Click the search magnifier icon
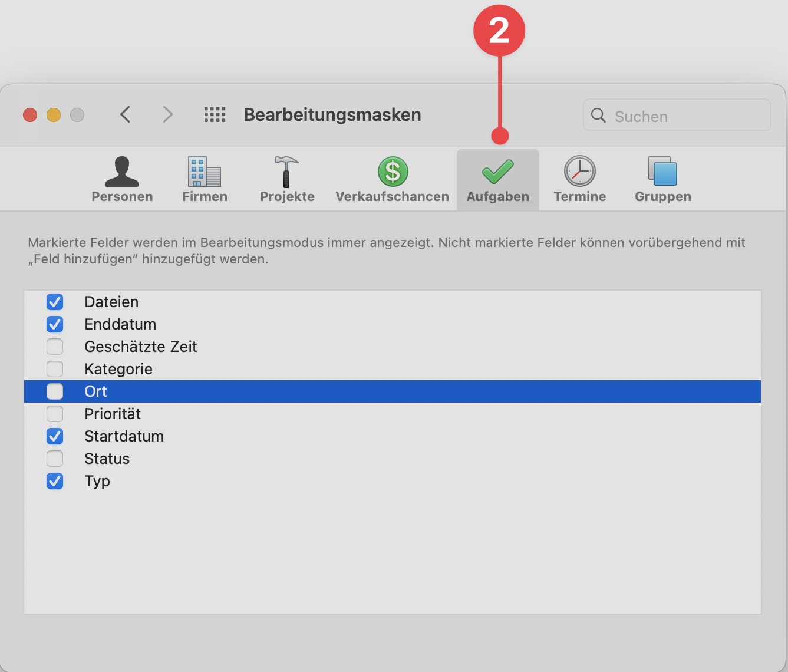 tap(598, 116)
